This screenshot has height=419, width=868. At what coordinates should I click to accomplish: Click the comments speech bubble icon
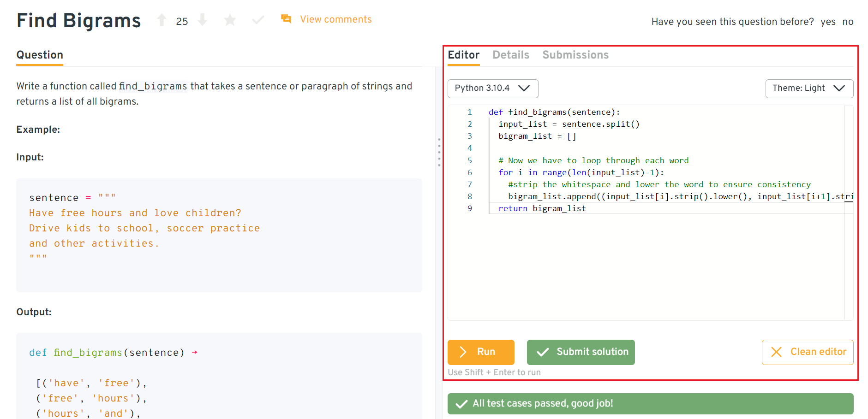pos(286,19)
